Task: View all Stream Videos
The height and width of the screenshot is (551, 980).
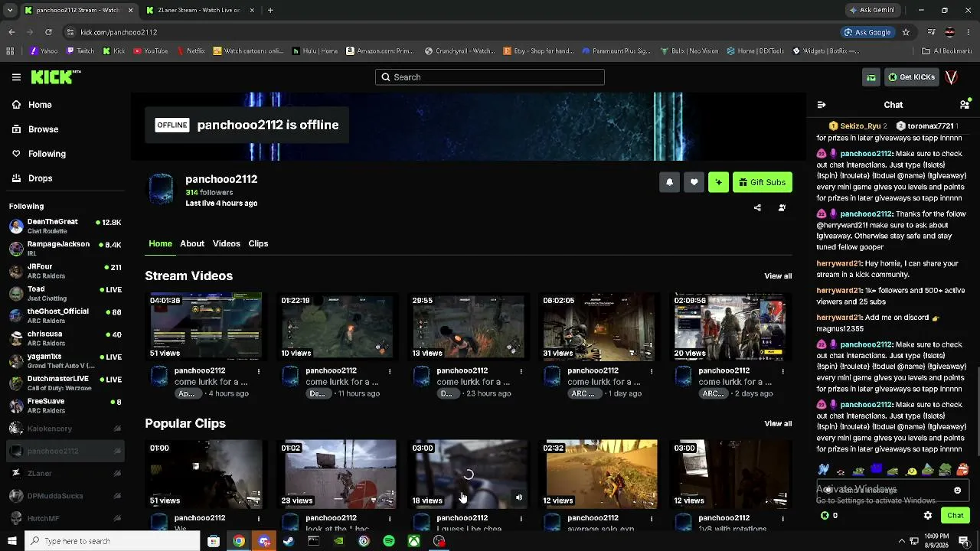Action: click(x=778, y=276)
